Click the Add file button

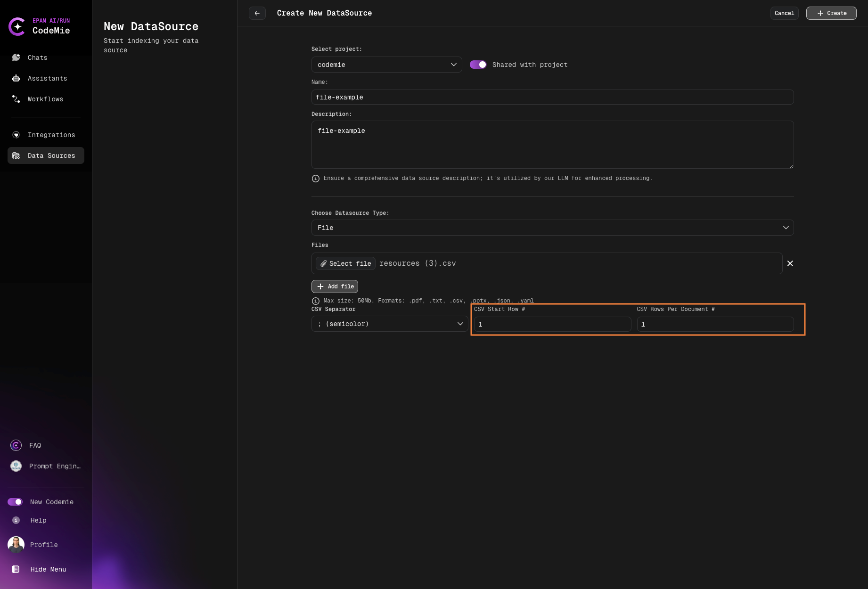pyautogui.click(x=335, y=286)
